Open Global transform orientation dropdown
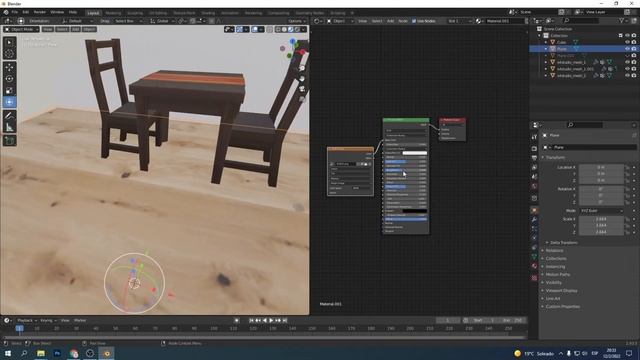This screenshot has height=360, width=640. point(163,21)
